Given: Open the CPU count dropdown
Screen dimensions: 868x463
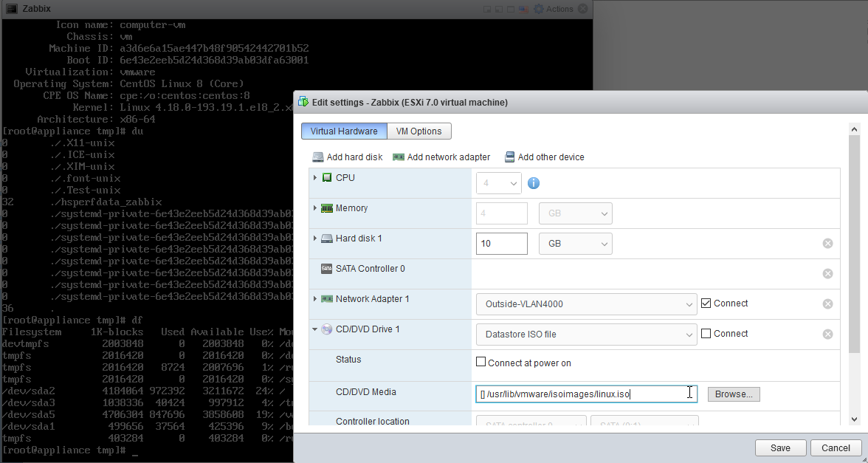Looking at the screenshot, I should tap(499, 183).
